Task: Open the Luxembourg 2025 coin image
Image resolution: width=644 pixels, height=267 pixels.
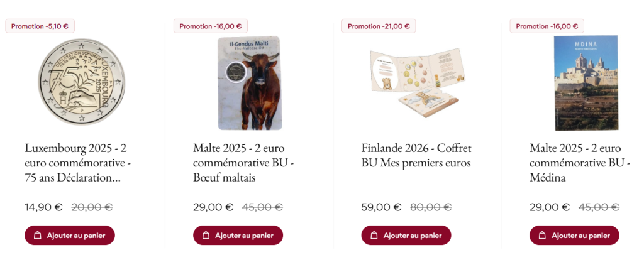Action: tap(82, 82)
